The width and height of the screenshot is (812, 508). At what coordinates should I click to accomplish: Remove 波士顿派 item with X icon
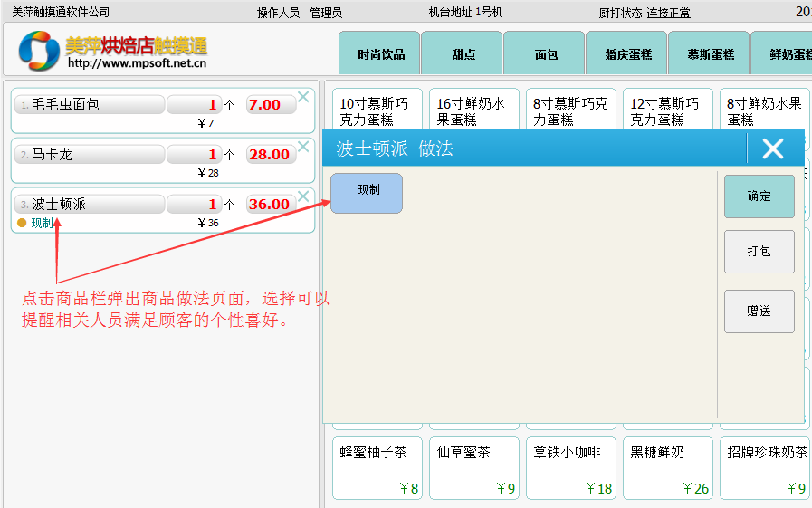tap(303, 196)
